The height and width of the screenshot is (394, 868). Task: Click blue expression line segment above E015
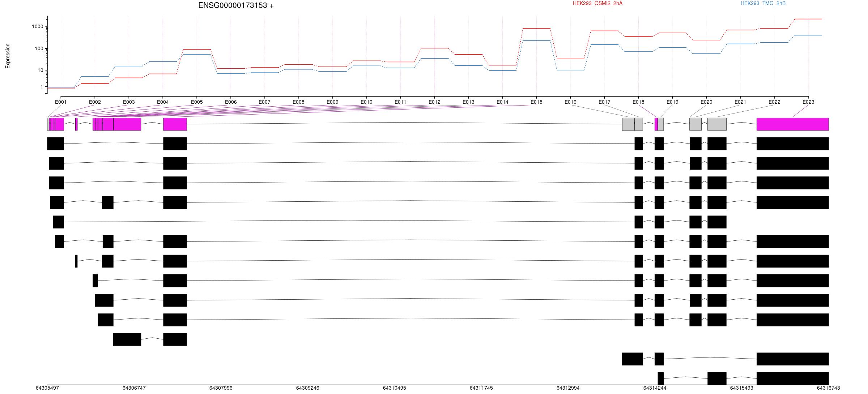(x=536, y=40)
